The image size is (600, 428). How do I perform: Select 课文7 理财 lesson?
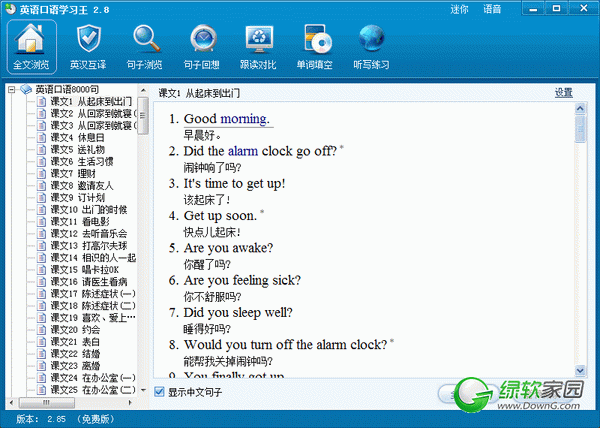73,173
